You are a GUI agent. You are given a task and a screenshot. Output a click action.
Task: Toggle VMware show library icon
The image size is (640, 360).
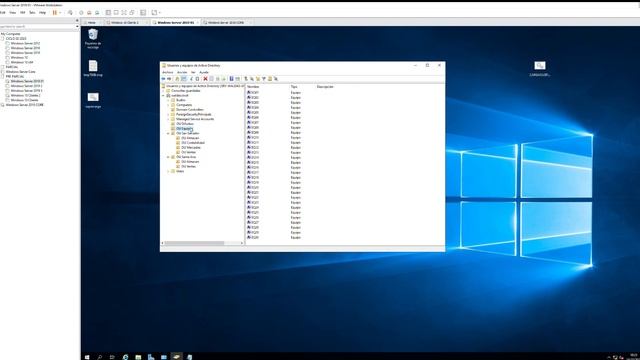tap(108, 13)
